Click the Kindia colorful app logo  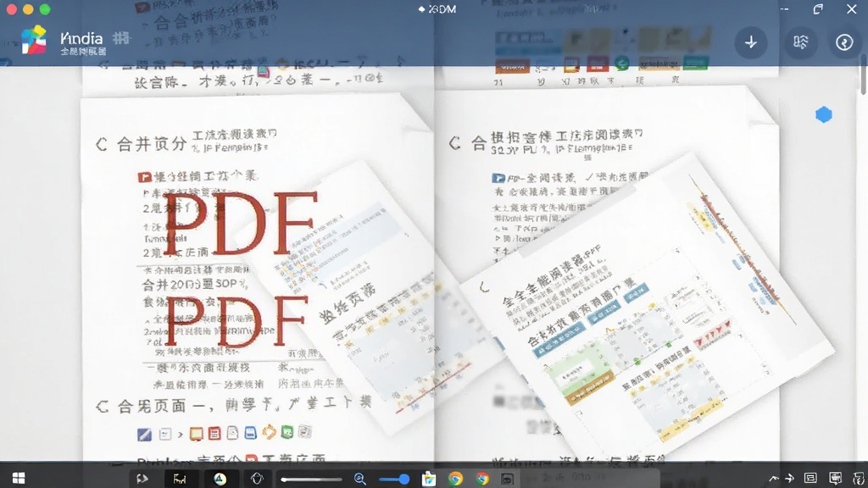point(33,40)
